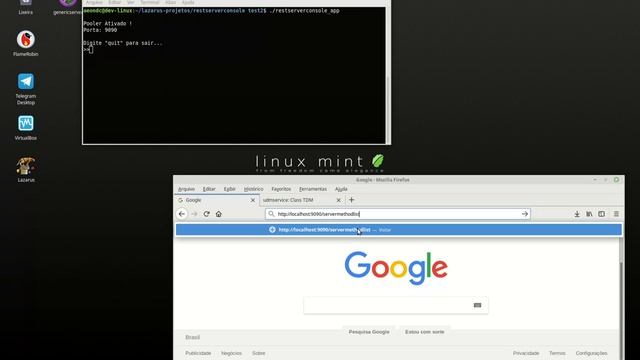
Task: Click the Google search input box
Action: pos(396,305)
